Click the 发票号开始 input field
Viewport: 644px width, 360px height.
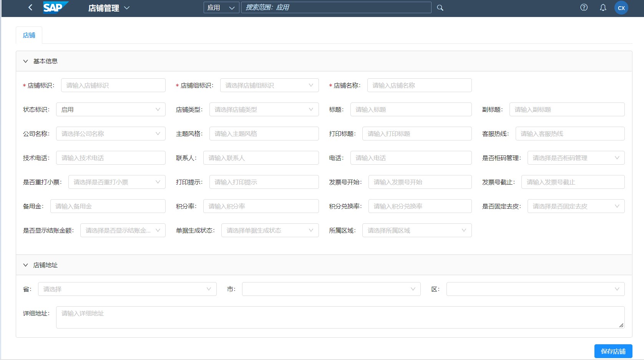point(420,182)
